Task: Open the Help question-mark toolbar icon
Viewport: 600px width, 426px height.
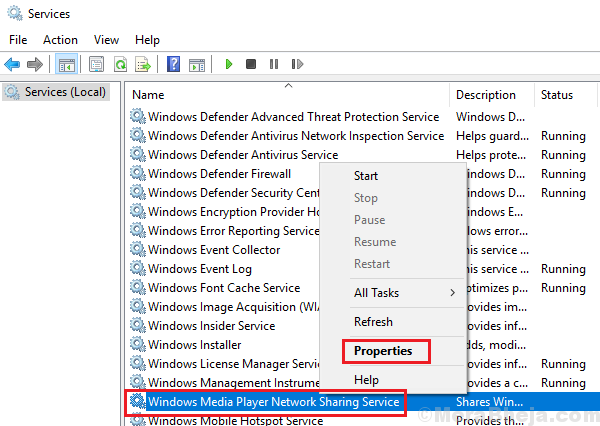Action: (173, 64)
